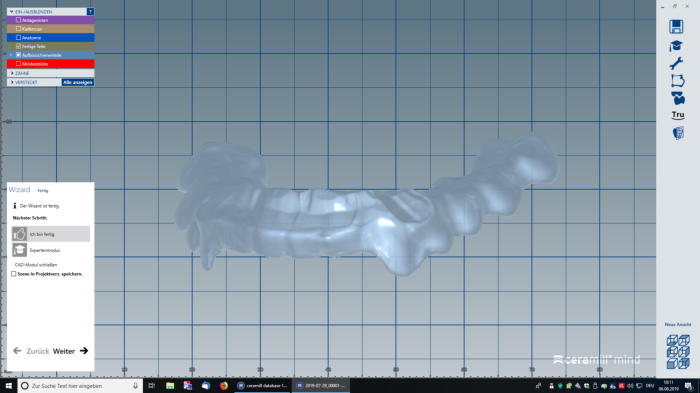Click the shield model icon below Tru
Image resolution: width=700 pixels, height=393 pixels.
coord(678,133)
